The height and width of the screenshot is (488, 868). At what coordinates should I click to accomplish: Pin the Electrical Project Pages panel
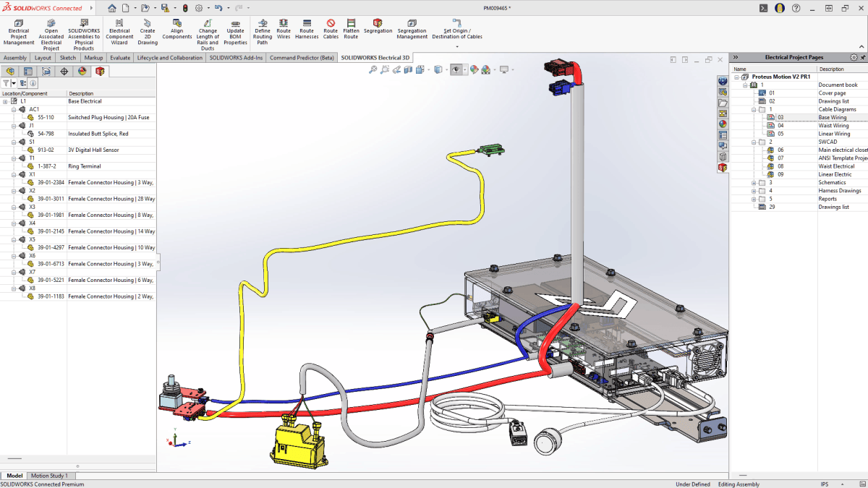point(862,57)
